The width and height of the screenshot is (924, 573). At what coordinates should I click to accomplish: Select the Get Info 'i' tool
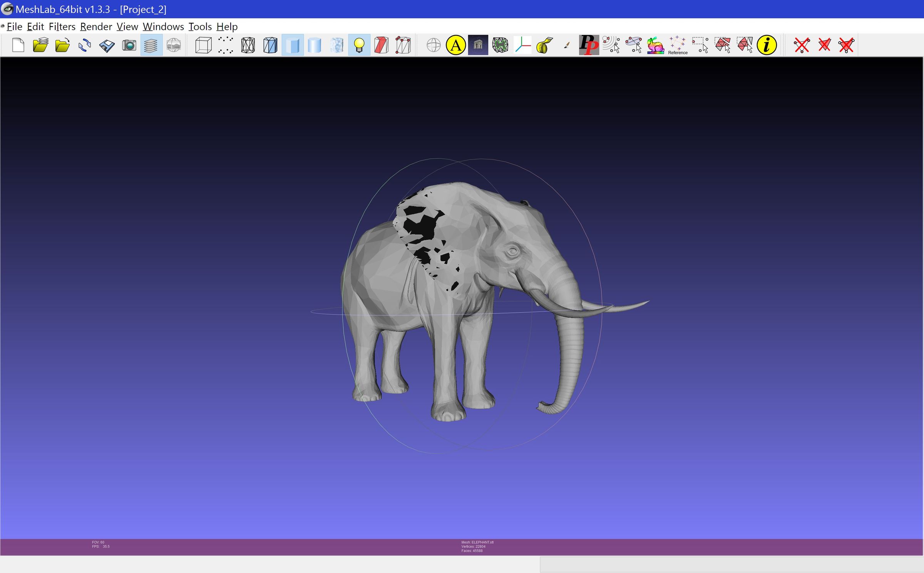click(767, 45)
